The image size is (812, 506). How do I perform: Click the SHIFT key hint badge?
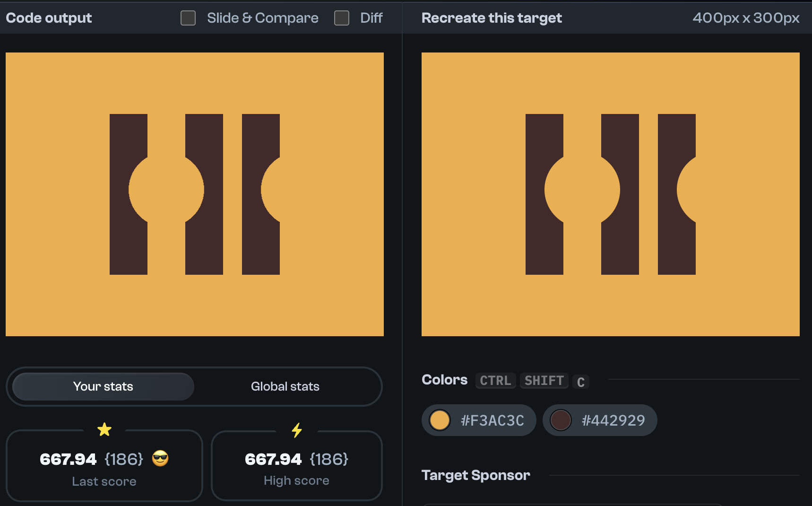click(x=544, y=381)
